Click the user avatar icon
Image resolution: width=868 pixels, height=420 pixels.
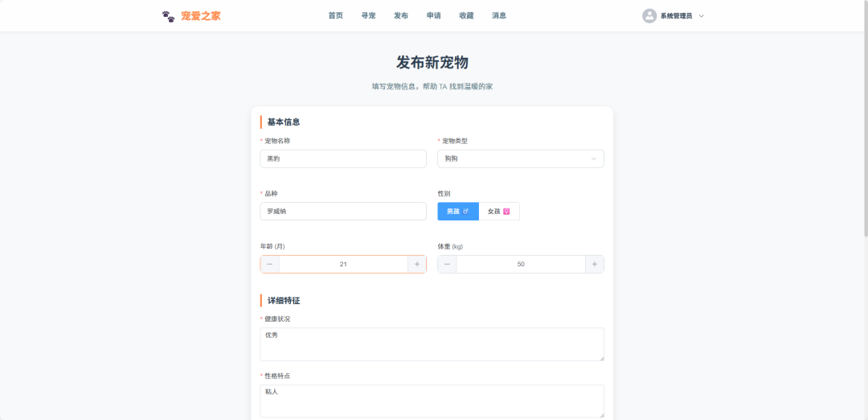649,16
